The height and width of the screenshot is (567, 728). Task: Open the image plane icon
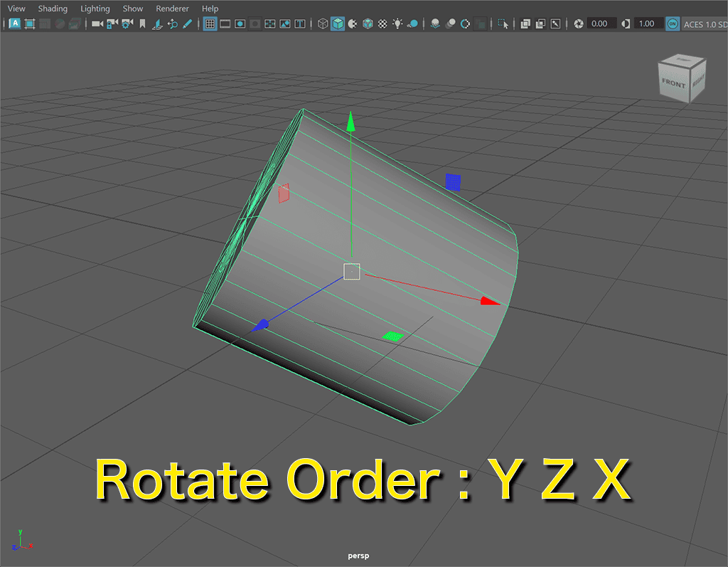point(157,23)
